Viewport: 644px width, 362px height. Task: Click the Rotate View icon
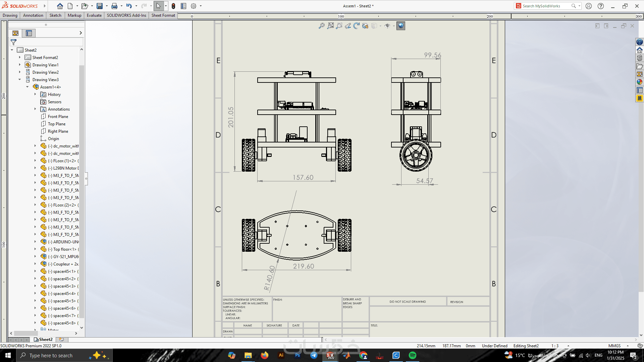pyautogui.click(x=356, y=26)
